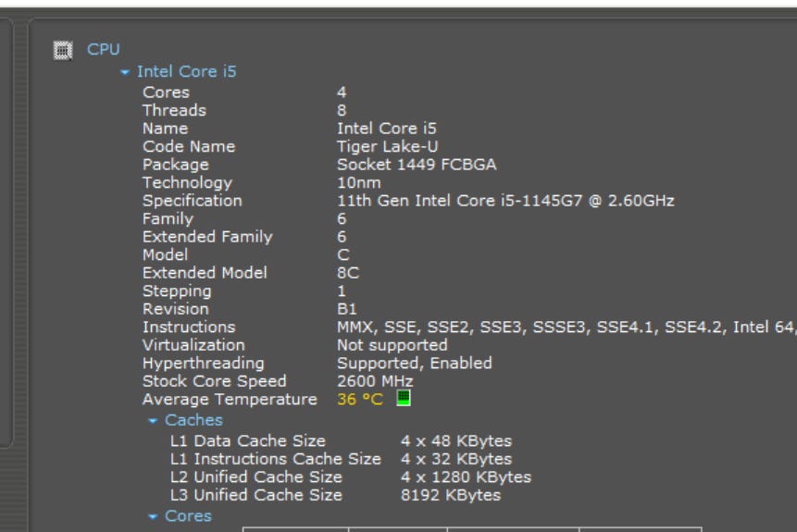
Task: Click the Name row label
Action: coord(165,129)
